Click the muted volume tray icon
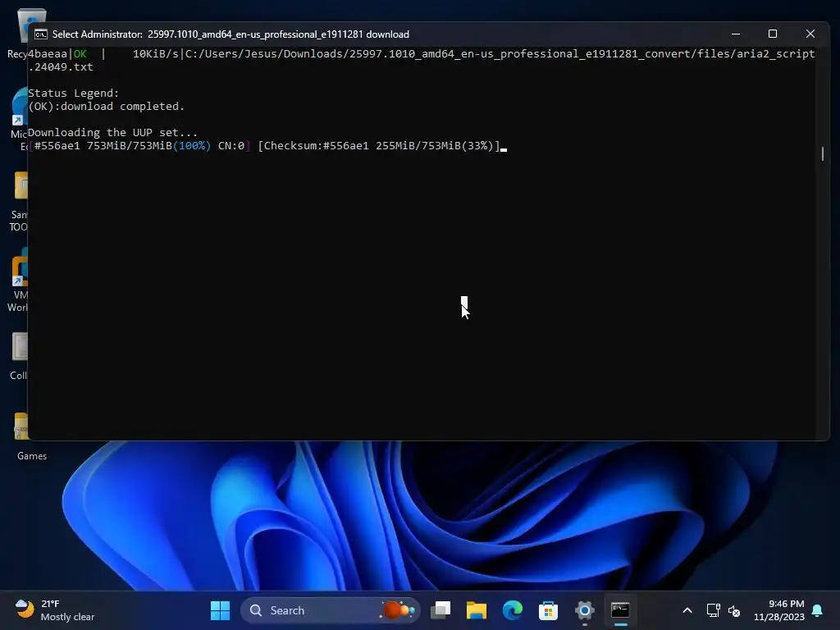 tap(734, 610)
